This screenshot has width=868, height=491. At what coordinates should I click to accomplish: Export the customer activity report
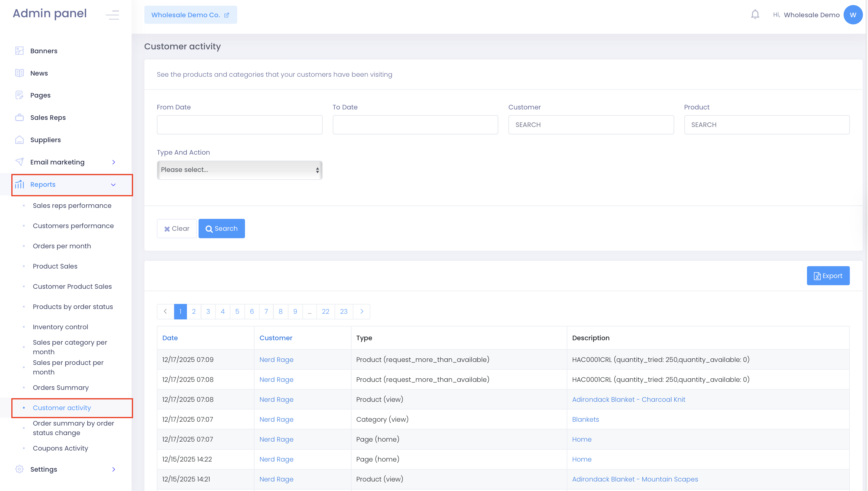coord(828,276)
